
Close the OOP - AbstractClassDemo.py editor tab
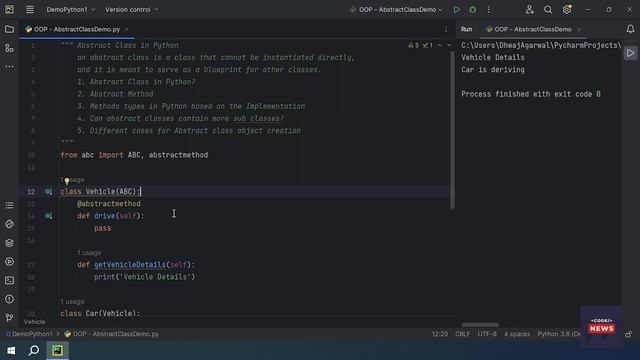(x=127, y=29)
